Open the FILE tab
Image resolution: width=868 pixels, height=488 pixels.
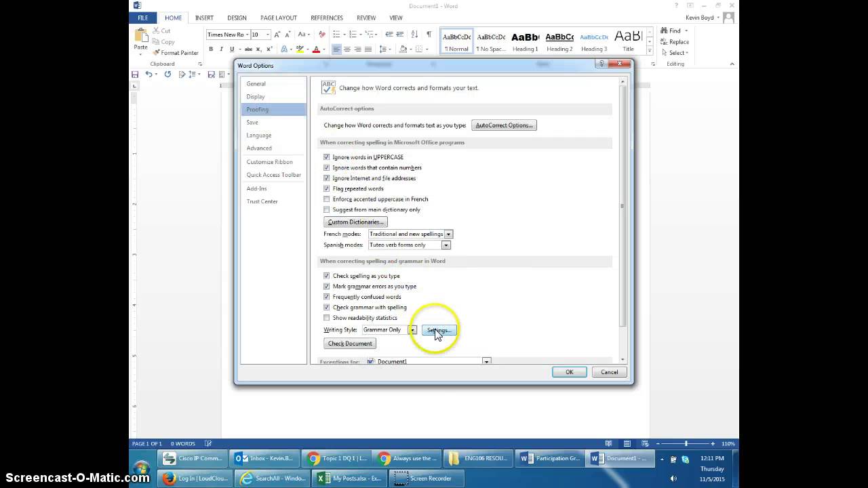coord(143,18)
